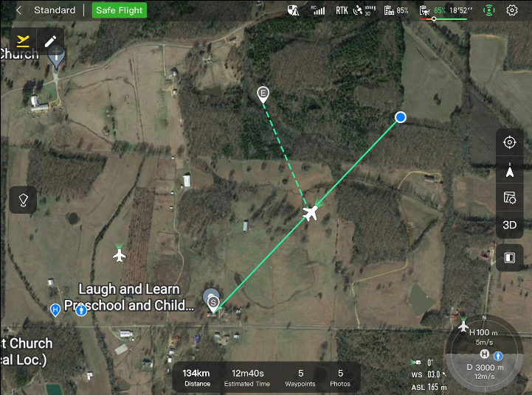Viewport: 532px width, 395px height.
Task: Click the map pin marker tool
Action: tap(23, 200)
